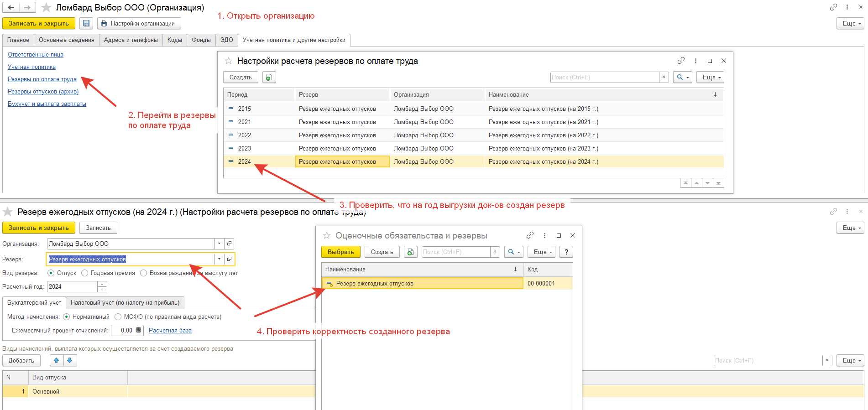Select the МСФО accrual method
868x410 pixels.
118,317
